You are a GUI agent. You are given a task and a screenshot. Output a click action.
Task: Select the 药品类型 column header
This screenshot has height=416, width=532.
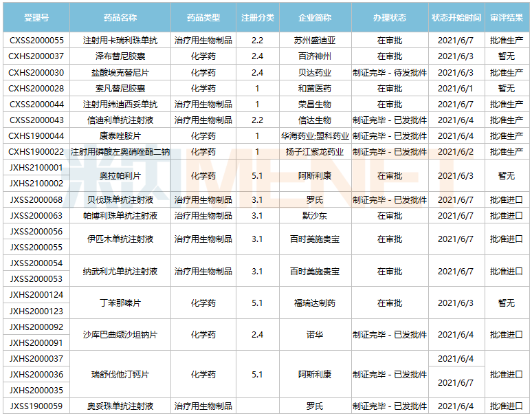pyautogui.click(x=203, y=18)
